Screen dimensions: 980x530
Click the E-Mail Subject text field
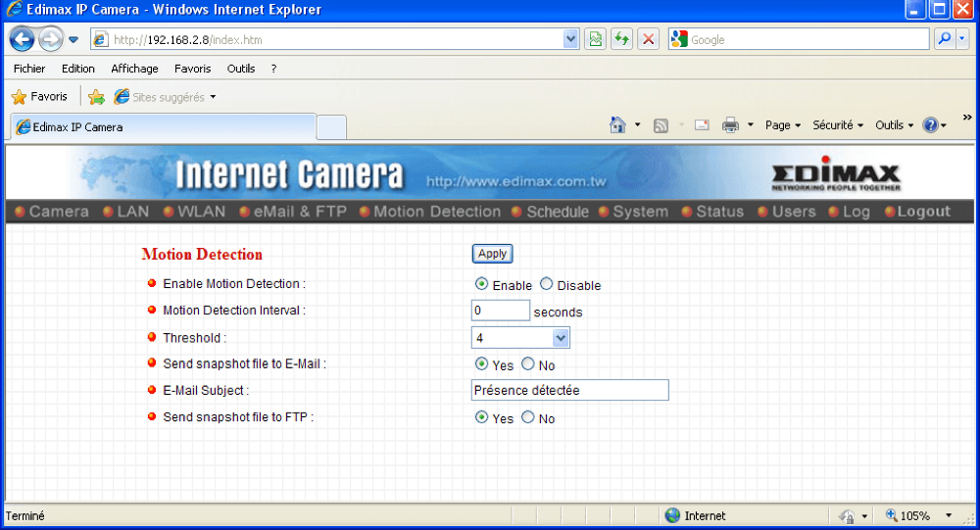pyautogui.click(x=570, y=390)
